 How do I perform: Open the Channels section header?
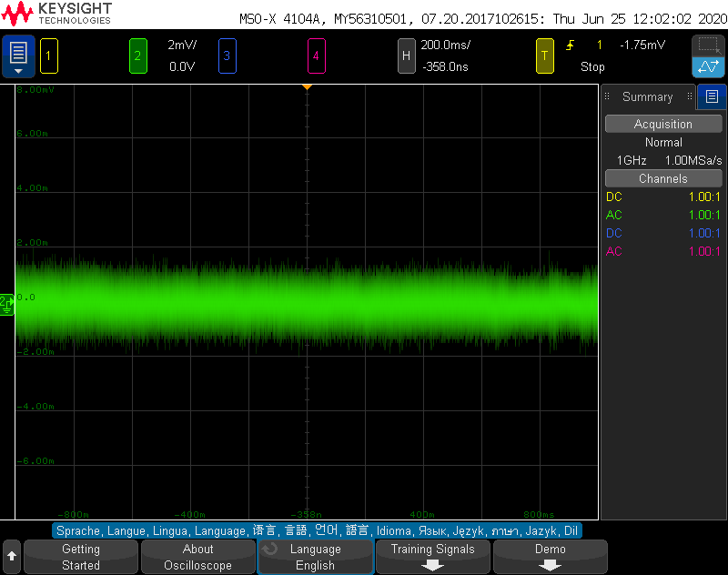coord(663,178)
